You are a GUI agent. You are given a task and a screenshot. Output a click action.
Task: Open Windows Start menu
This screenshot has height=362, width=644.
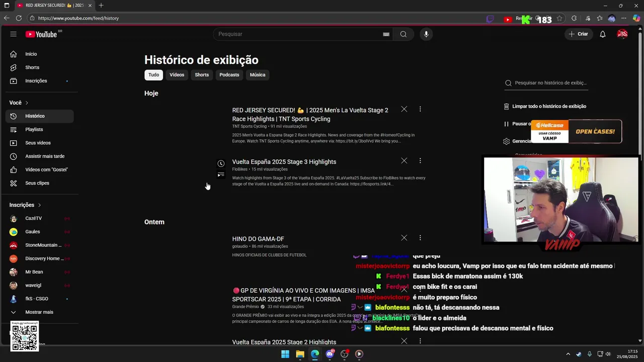(x=285, y=354)
